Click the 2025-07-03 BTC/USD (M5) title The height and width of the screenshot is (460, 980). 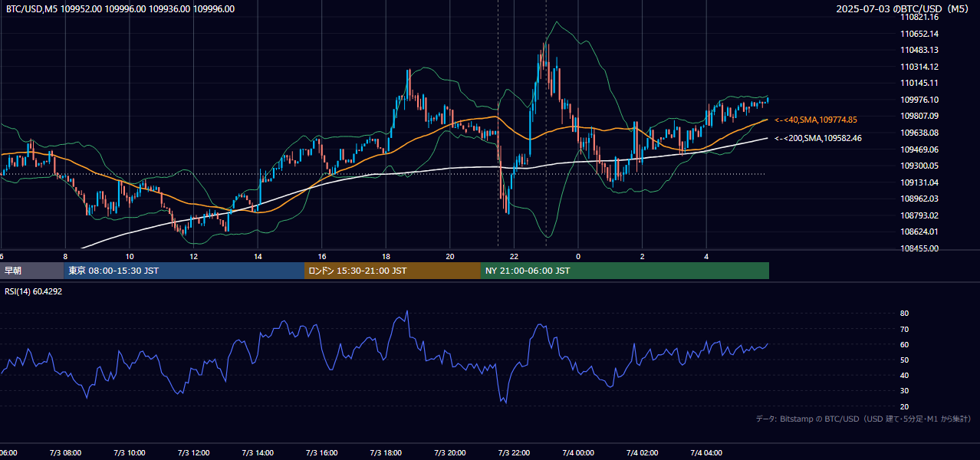[x=902, y=9]
